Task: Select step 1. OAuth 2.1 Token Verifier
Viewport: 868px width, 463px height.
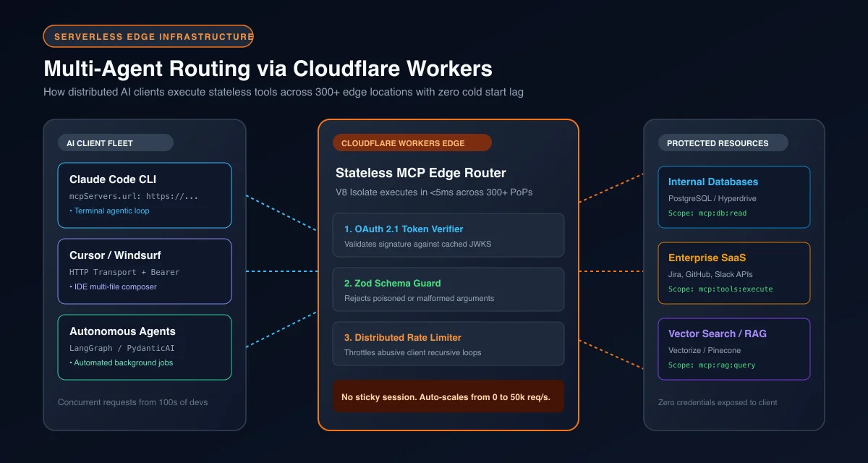Action: point(448,235)
